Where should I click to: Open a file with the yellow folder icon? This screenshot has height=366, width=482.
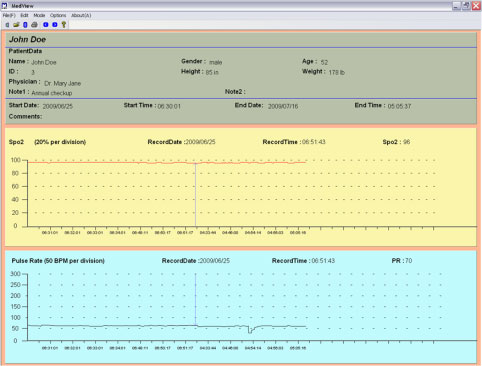tap(16, 25)
